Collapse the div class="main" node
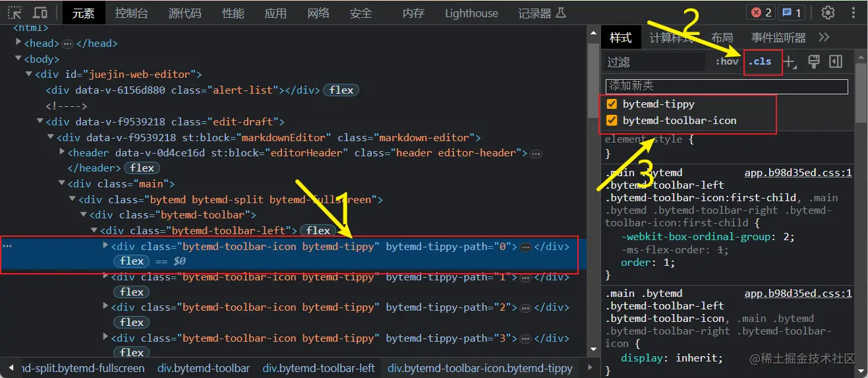This screenshot has height=378, width=868. pos(61,183)
